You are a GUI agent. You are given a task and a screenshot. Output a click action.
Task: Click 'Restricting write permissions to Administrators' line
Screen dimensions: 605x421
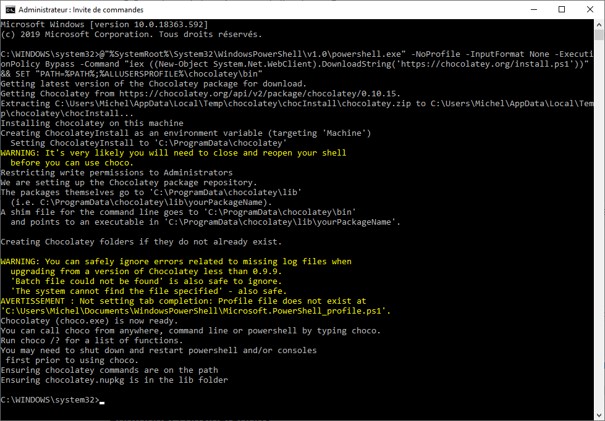pyautogui.click(x=88, y=173)
